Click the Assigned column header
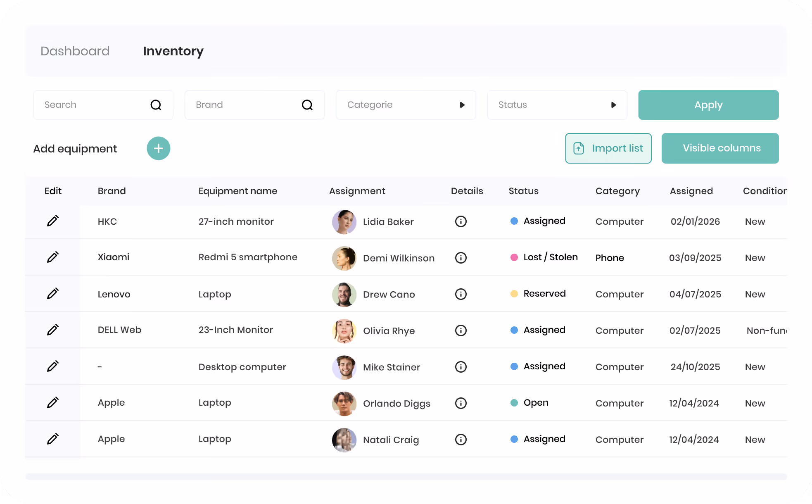Viewport: 812px width, 504px height. click(691, 191)
